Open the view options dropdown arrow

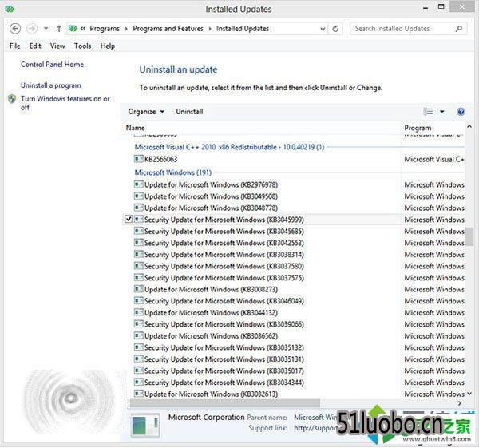pos(441,112)
